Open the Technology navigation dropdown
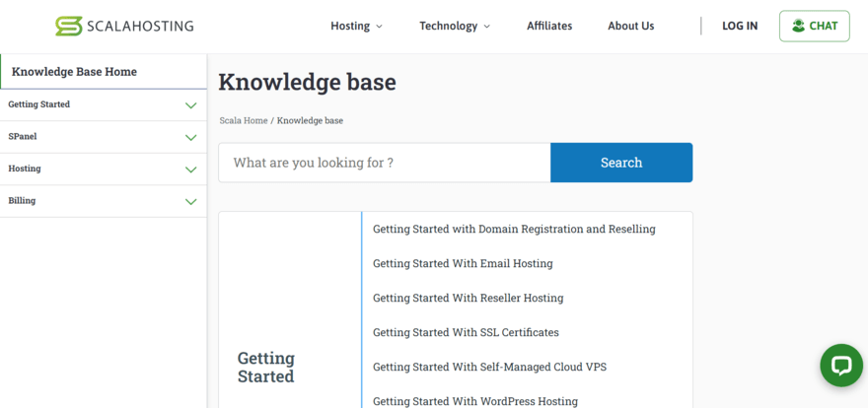The height and width of the screenshot is (408, 868). pos(455,26)
